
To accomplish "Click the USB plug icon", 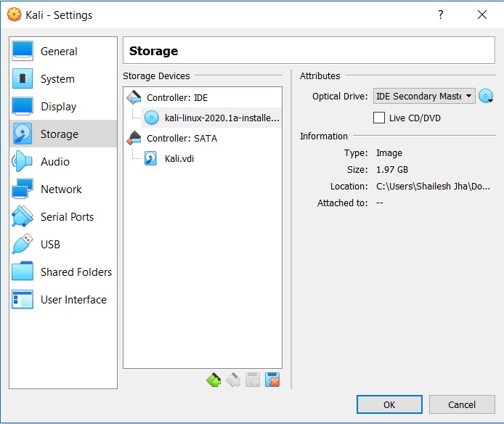I will pos(23,244).
